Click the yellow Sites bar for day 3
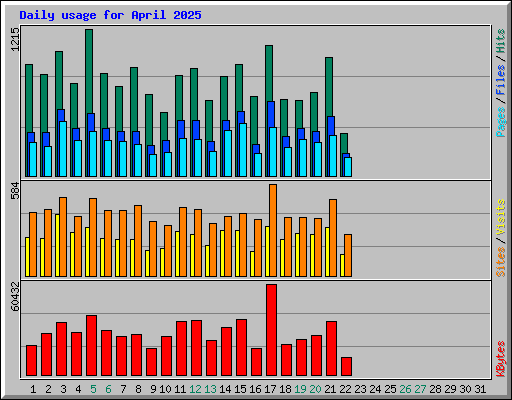 pyautogui.click(x=57, y=245)
